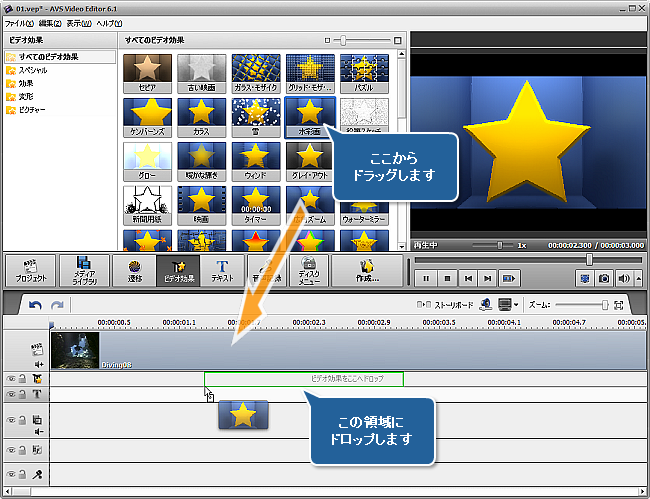The image size is (650, 499).
Task: Open the ディスクメニュー disc menu panel
Action: tap(309, 271)
